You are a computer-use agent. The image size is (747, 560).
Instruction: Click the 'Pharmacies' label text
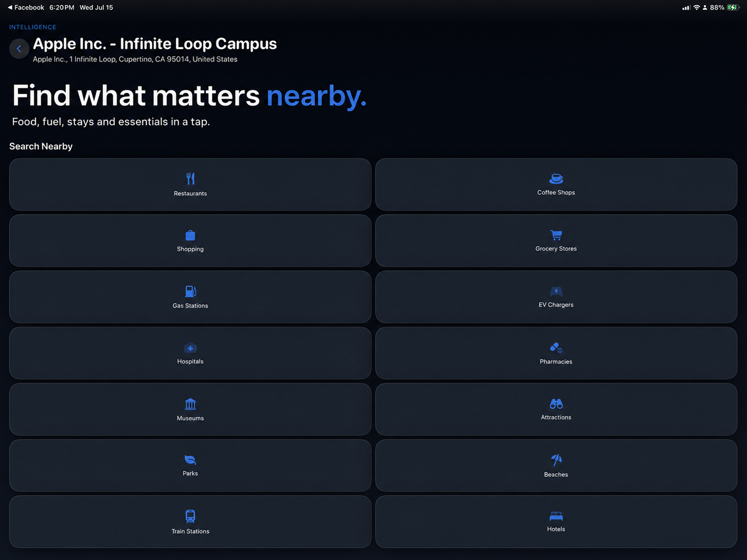tap(556, 362)
